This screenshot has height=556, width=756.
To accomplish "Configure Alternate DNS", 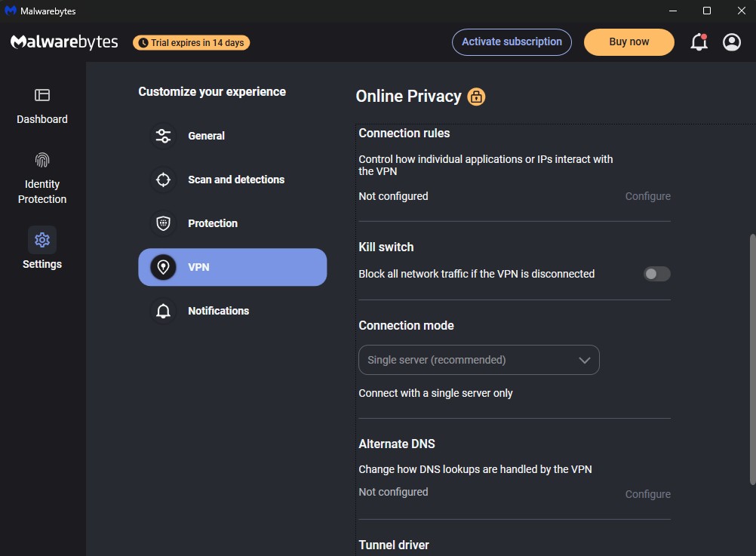I will tap(647, 494).
